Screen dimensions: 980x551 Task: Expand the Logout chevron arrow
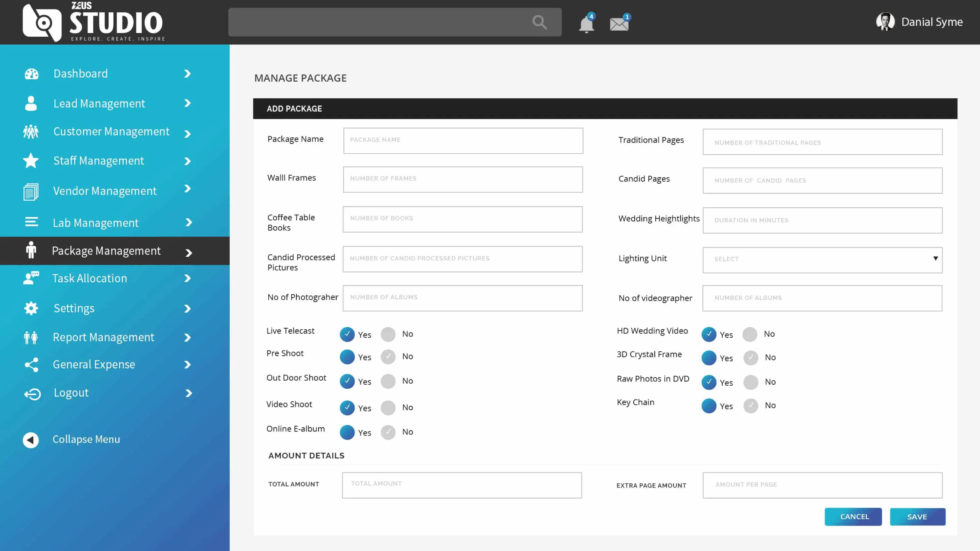tap(188, 393)
